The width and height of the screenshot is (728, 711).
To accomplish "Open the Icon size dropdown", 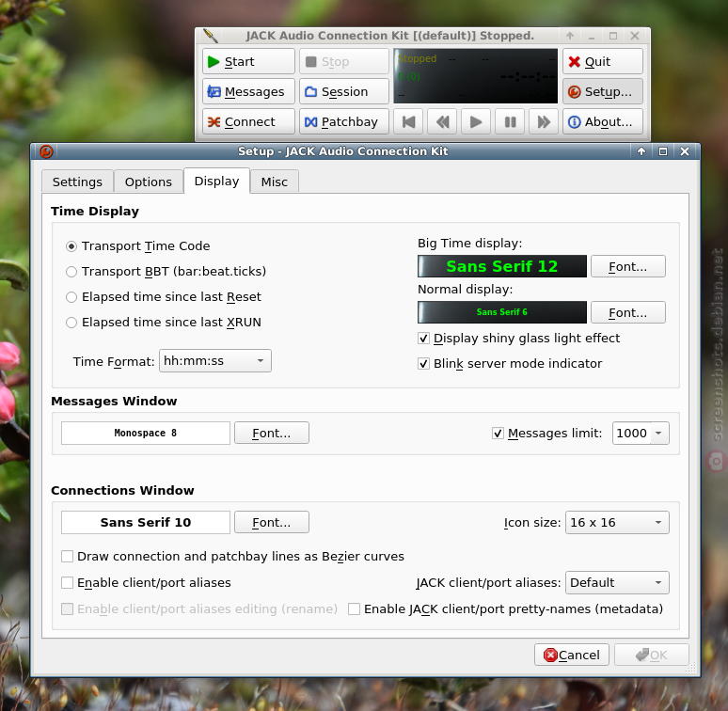I will [x=617, y=523].
